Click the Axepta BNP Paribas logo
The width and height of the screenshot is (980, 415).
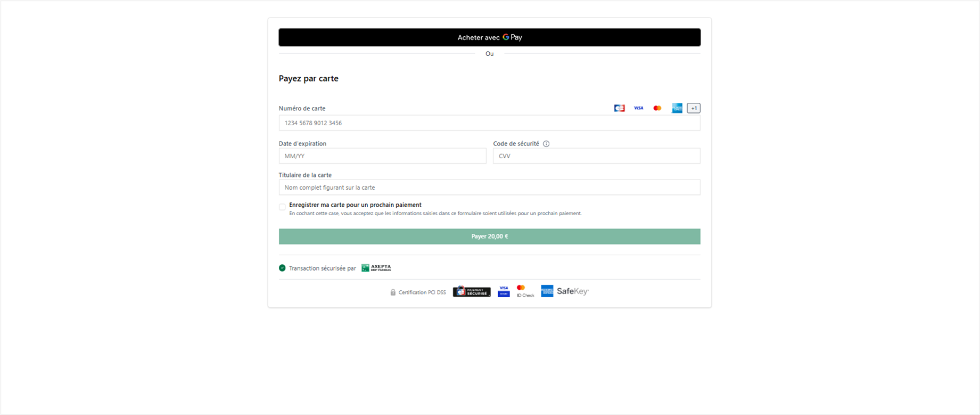(376, 268)
